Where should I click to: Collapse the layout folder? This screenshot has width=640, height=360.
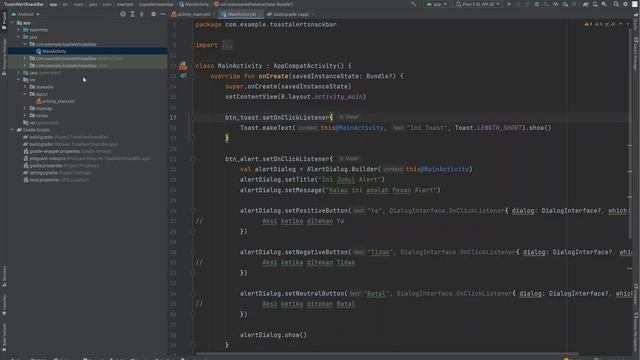coord(25,94)
